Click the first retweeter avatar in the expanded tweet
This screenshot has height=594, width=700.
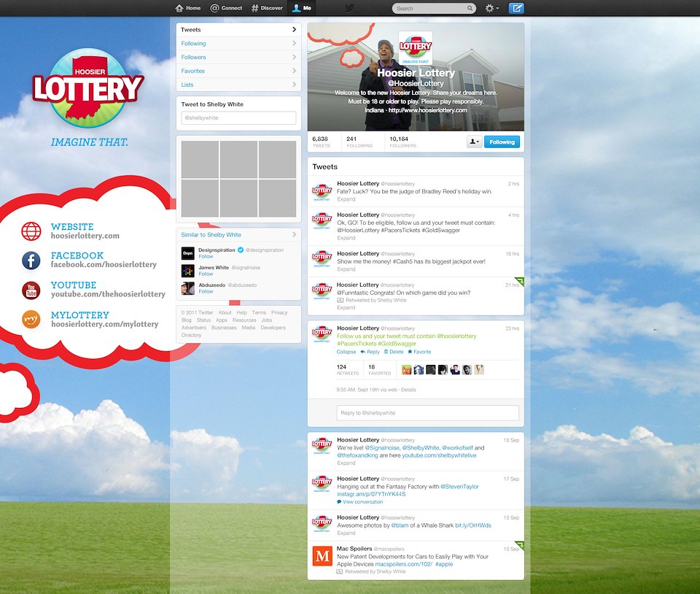[x=406, y=370]
